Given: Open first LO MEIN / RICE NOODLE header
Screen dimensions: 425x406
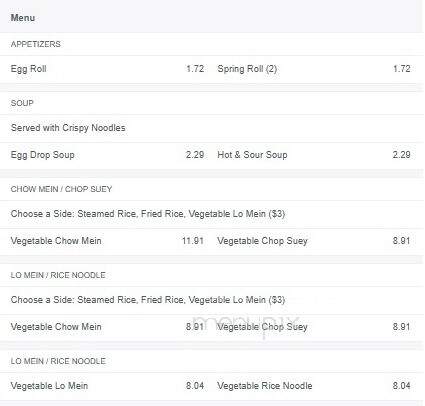Looking at the screenshot, I should tap(58, 275).
